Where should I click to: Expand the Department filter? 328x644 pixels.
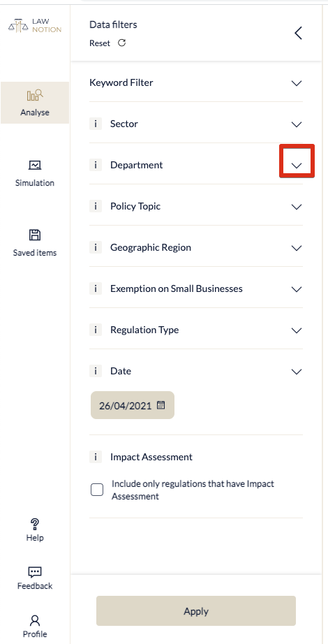tap(297, 165)
